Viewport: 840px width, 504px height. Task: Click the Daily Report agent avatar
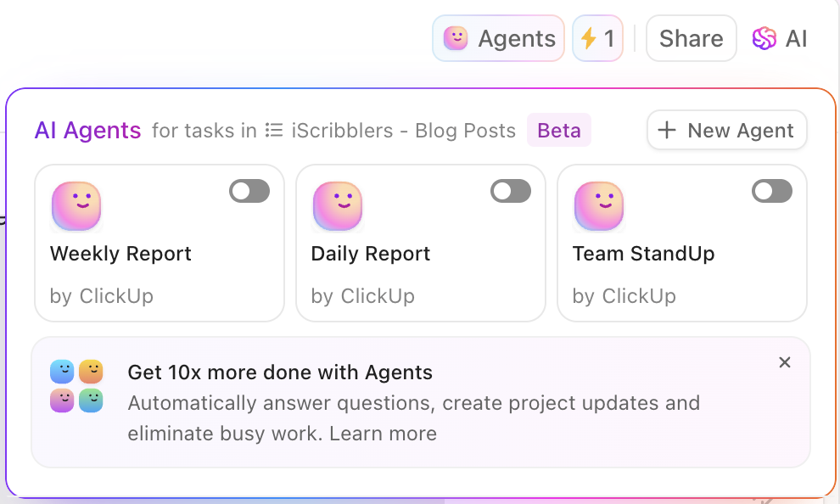pyautogui.click(x=338, y=206)
